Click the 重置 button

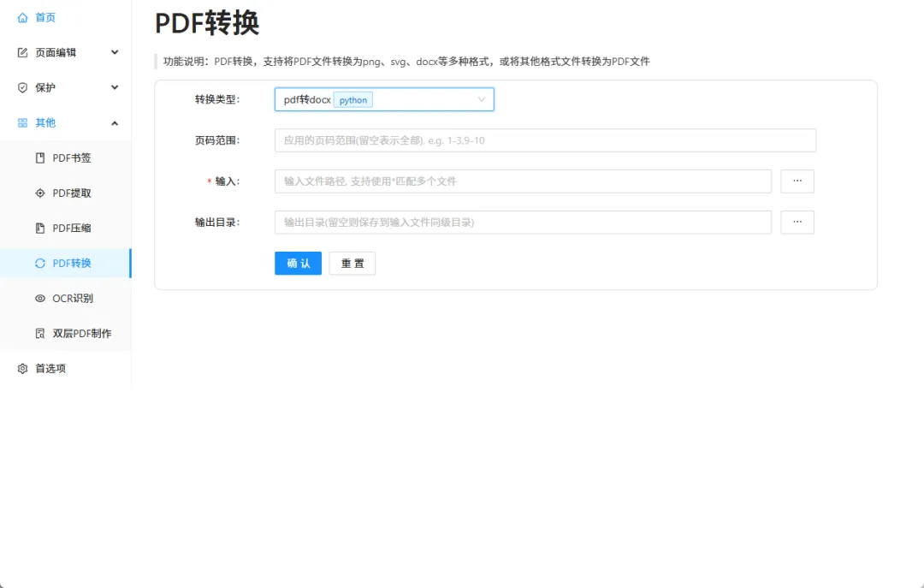click(352, 263)
